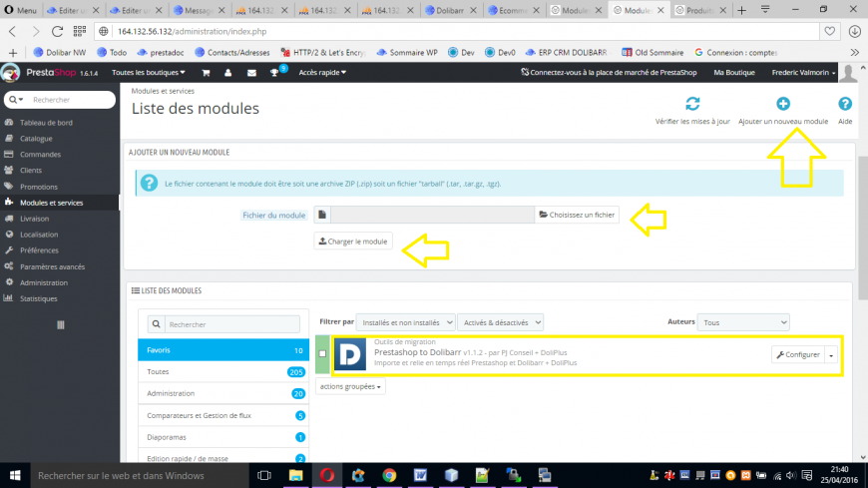This screenshot has width=868, height=488.
Task: Expand the arrow next to Configurer
Action: pos(831,355)
